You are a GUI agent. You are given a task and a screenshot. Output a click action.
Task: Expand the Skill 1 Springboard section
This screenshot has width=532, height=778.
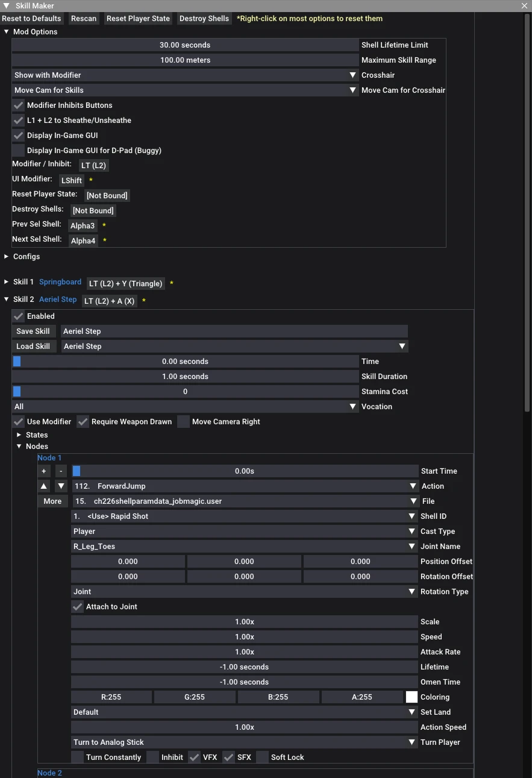coord(7,282)
